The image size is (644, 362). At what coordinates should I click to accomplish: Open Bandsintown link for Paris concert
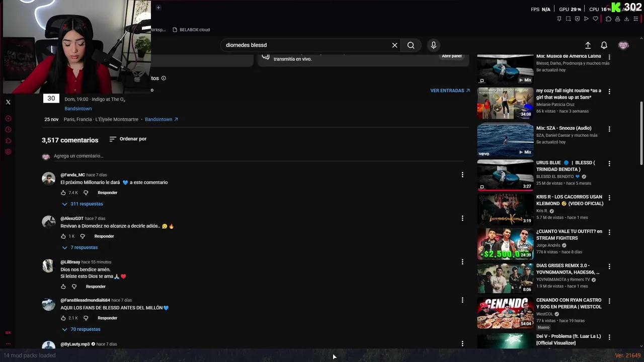(162, 120)
